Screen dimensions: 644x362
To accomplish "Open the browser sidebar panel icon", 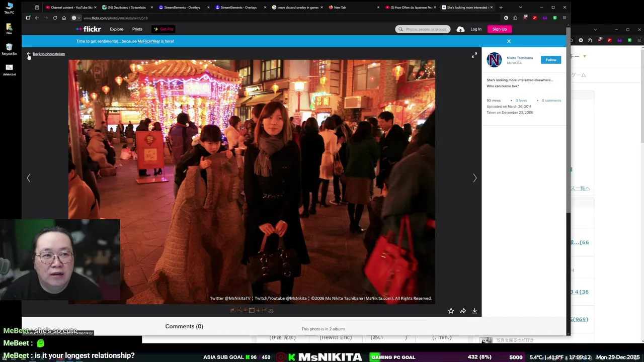I will pyautogui.click(x=28, y=18).
